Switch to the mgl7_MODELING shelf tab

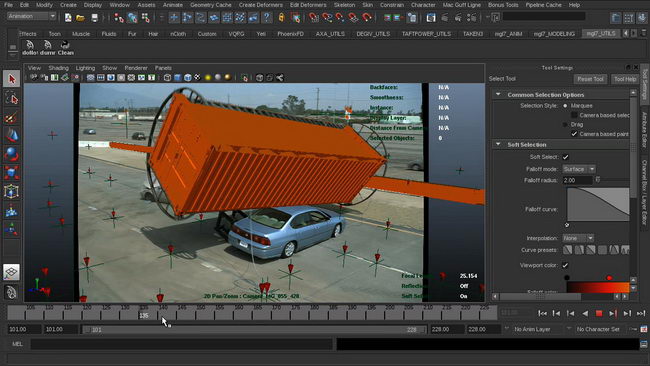tap(554, 34)
